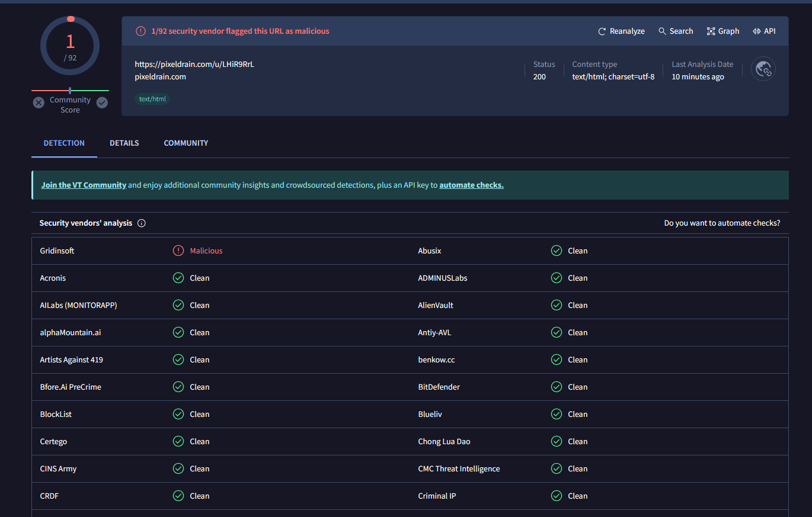Click the info icon beside Security vendors' analysis
This screenshot has height=517, width=812.
click(142, 223)
